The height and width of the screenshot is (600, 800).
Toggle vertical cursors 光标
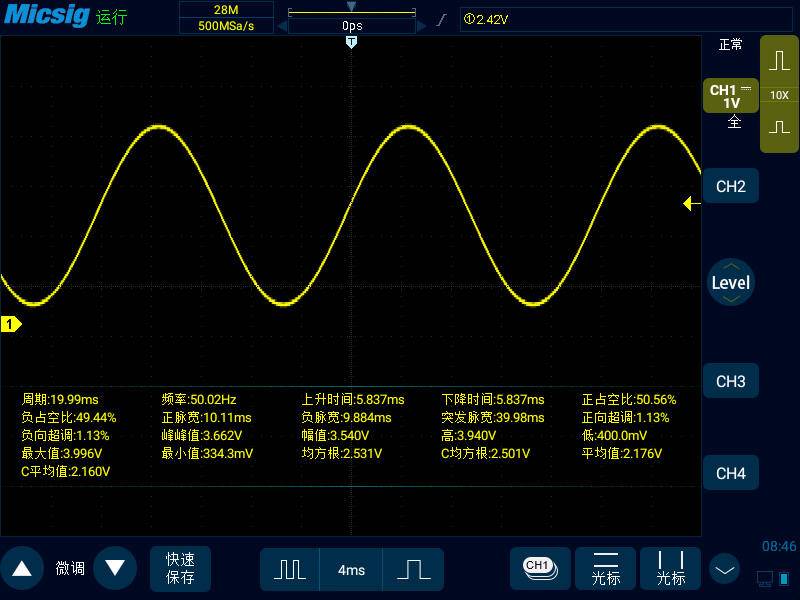(x=670, y=568)
